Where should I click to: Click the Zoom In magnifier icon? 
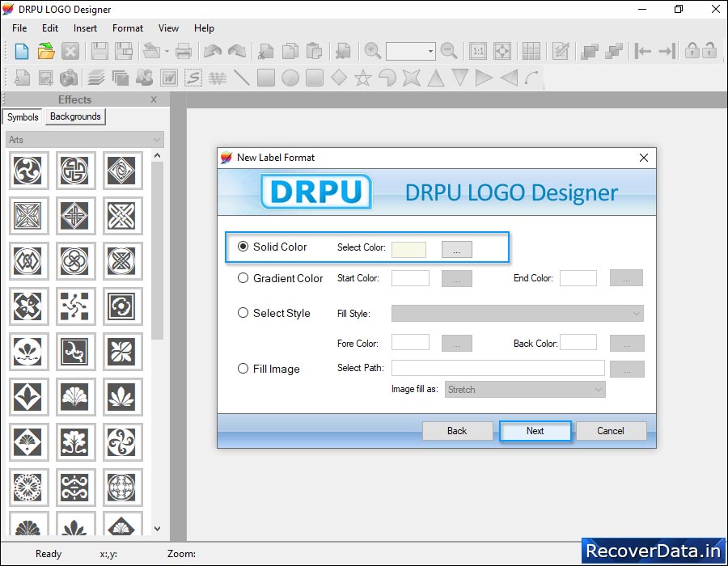tap(372, 51)
